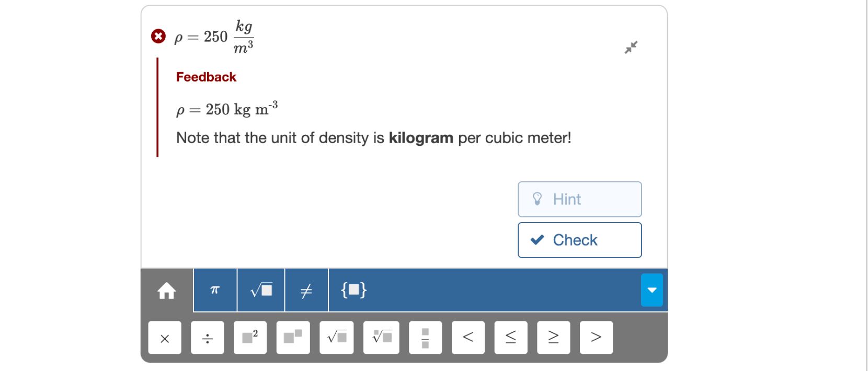This screenshot has height=371, width=868.
Task: Collapse the question panel with the shrink arrows
Action: (632, 47)
